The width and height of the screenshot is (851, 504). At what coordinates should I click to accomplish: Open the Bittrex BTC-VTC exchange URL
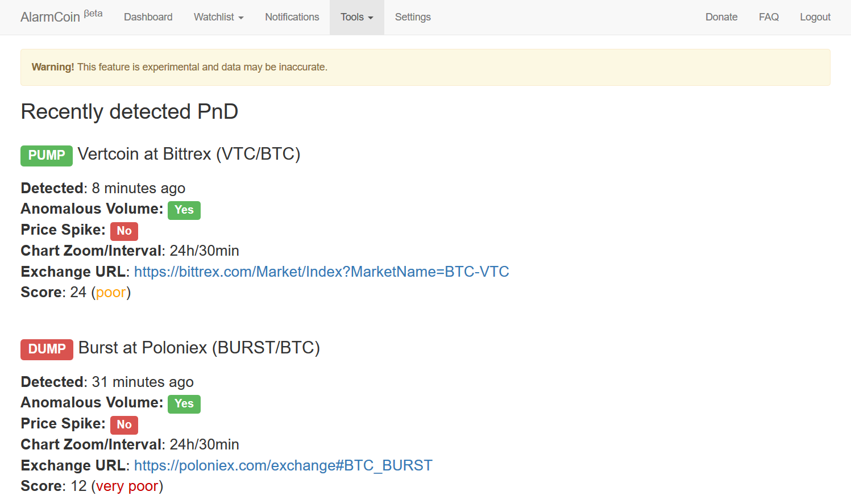pos(322,272)
